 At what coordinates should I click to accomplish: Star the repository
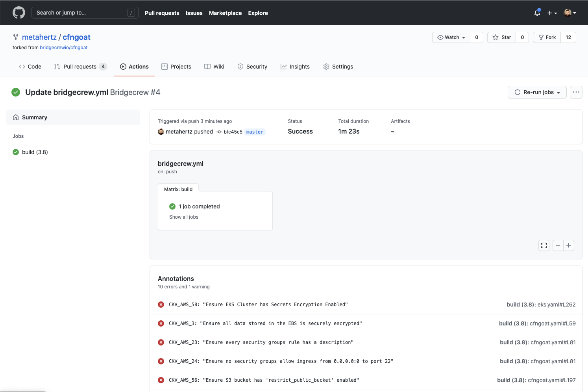coord(502,37)
